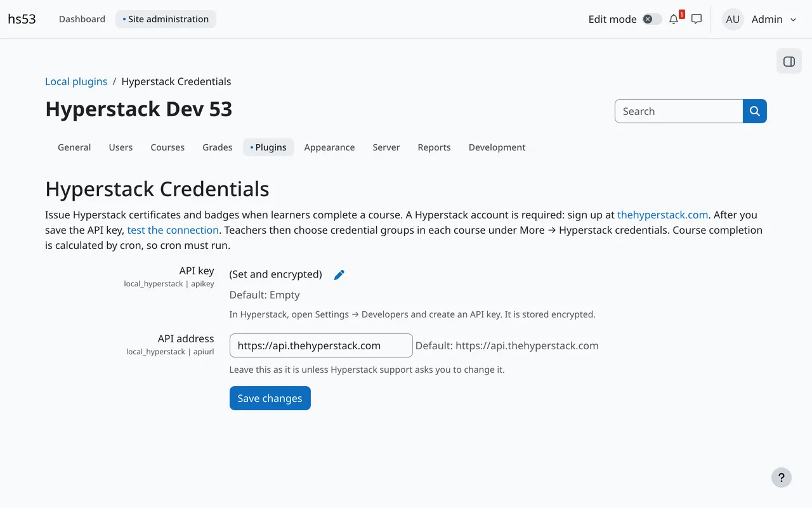Screen dimensions: 812x508
Task: Switch to the Courses tab
Action: (167, 147)
